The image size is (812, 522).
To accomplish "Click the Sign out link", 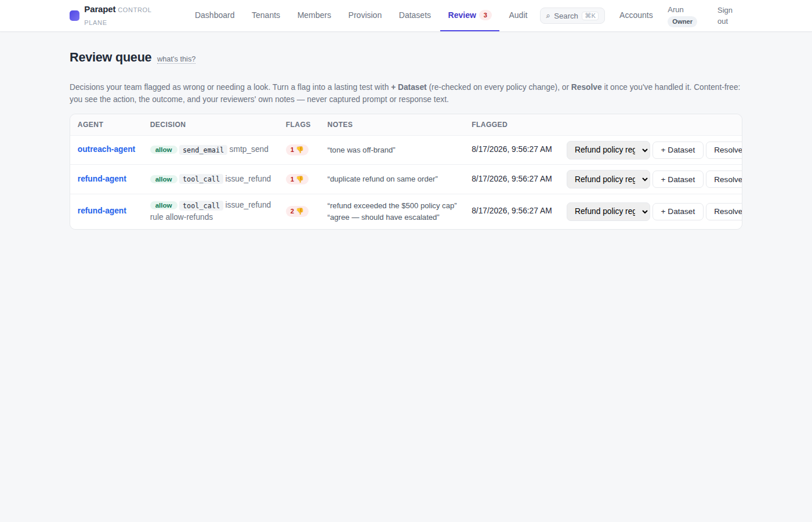I will [724, 16].
